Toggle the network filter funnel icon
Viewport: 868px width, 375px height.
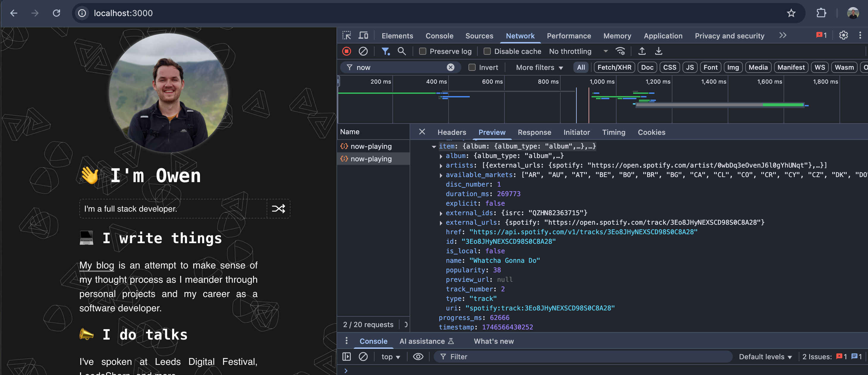[x=386, y=51]
